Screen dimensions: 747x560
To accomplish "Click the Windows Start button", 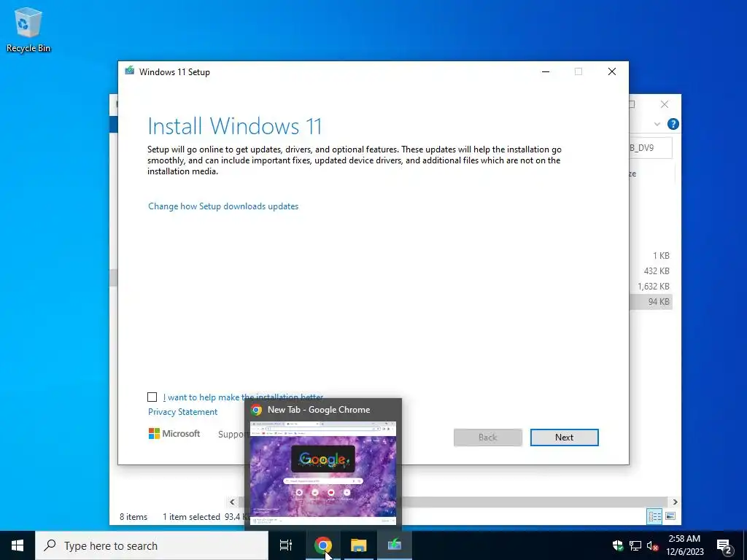I will (18, 545).
